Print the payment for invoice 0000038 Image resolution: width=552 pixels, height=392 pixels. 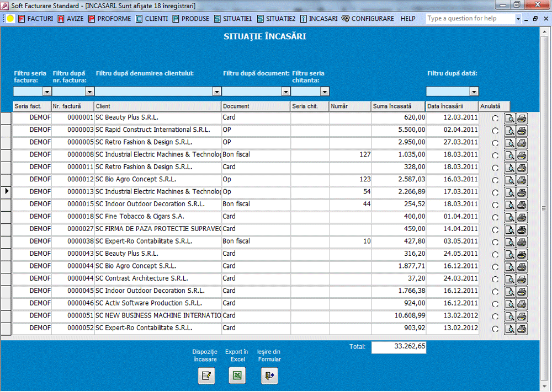[x=522, y=242]
